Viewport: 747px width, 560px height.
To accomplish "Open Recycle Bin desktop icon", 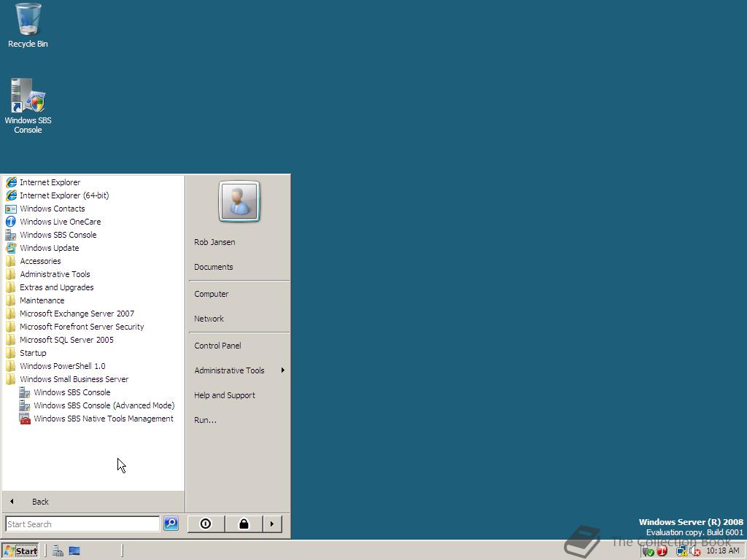I will (28, 25).
